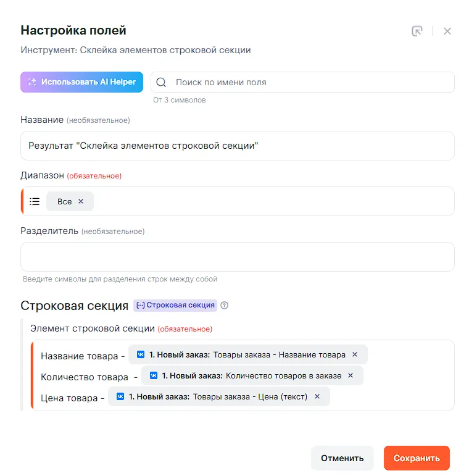Click the help icon beside Строковая секция
The image size is (469, 476).
[x=225, y=305]
